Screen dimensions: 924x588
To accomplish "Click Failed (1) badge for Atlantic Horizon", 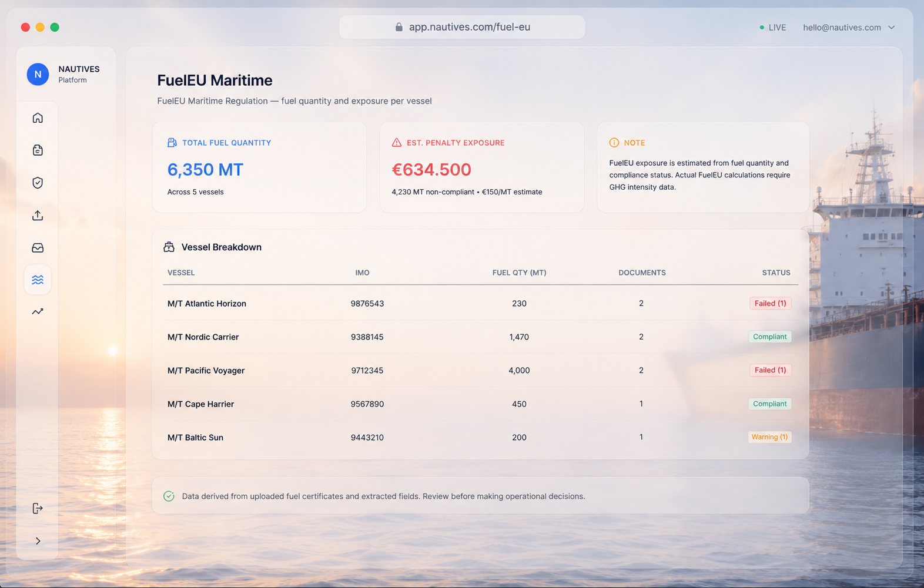I will point(770,304).
